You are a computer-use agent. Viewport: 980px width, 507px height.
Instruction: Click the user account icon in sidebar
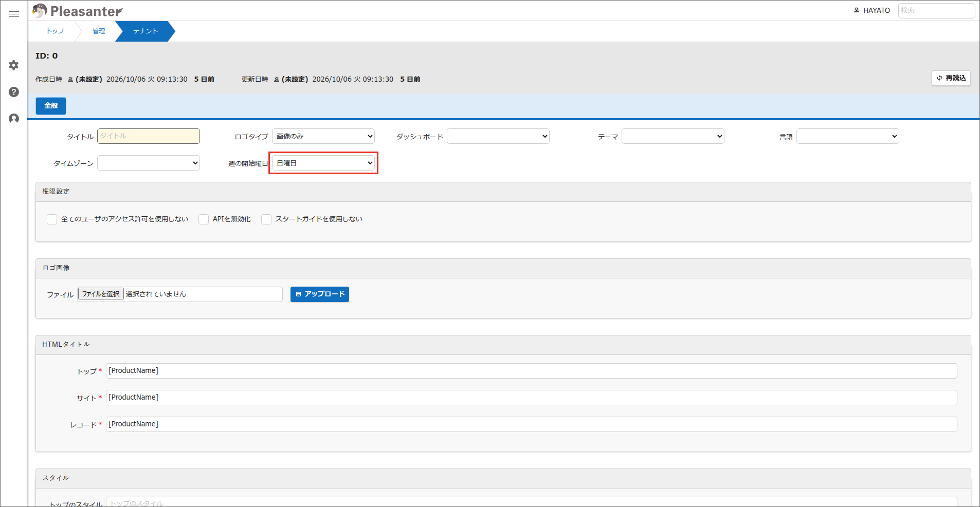(14, 119)
